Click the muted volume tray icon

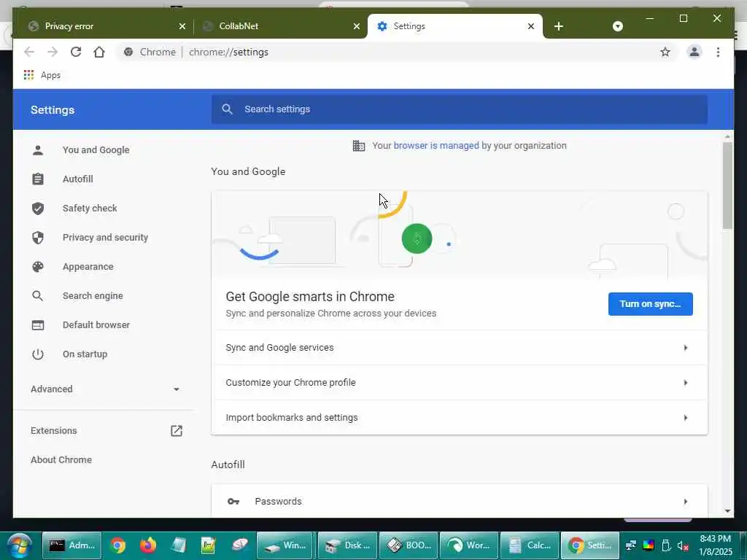pos(683,545)
